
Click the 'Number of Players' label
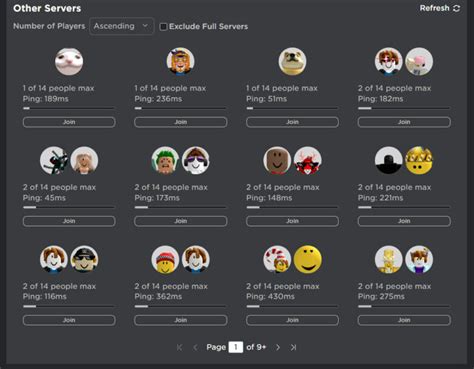tap(49, 26)
